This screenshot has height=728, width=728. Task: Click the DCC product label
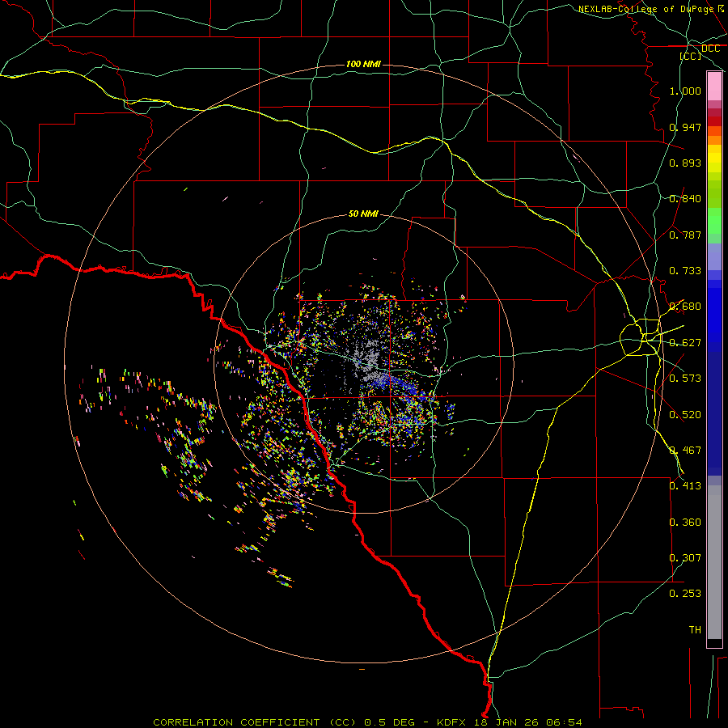click(x=710, y=49)
